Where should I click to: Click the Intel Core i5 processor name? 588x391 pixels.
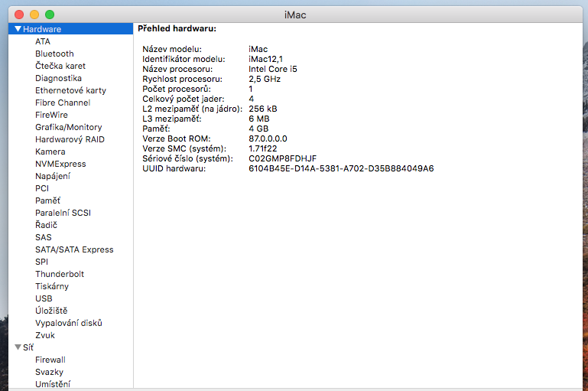point(273,69)
